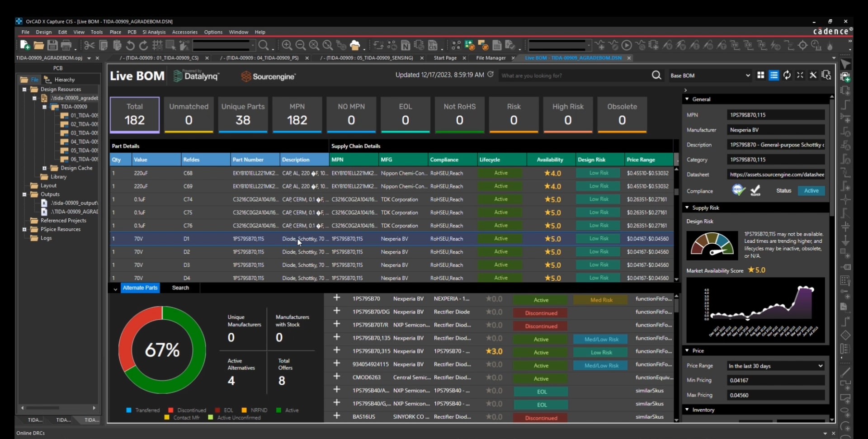The height and width of the screenshot is (439, 868).
Task: Switch to the Start Page tab
Action: [x=445, y=58]
